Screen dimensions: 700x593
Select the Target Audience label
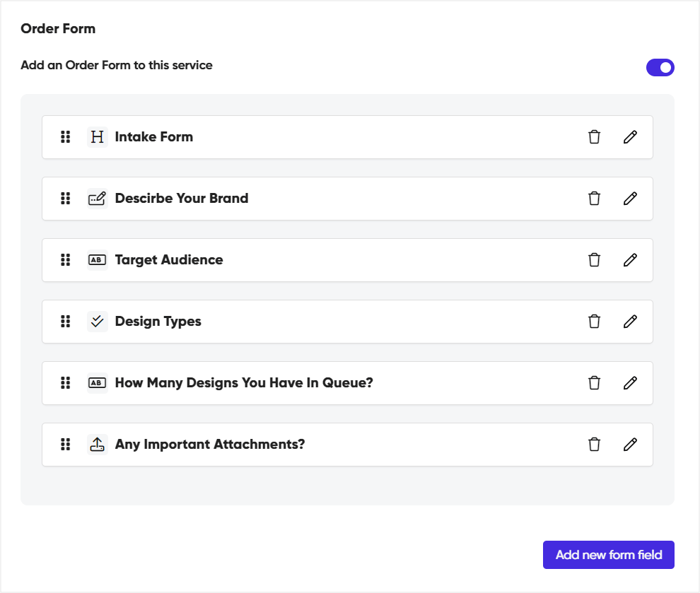click(169, 260)
